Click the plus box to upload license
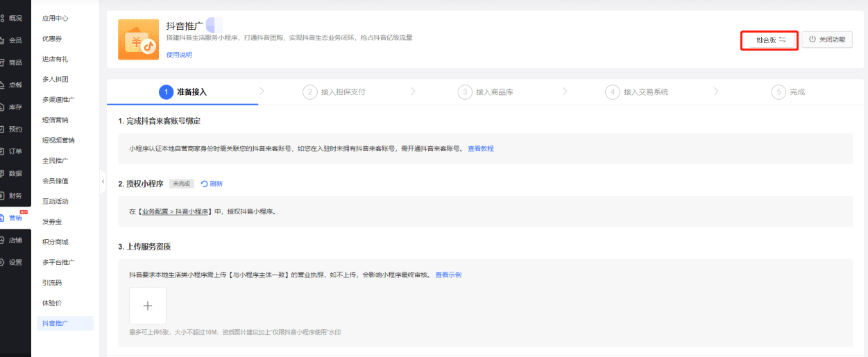 pyautogui.click(x=147, y=306)
